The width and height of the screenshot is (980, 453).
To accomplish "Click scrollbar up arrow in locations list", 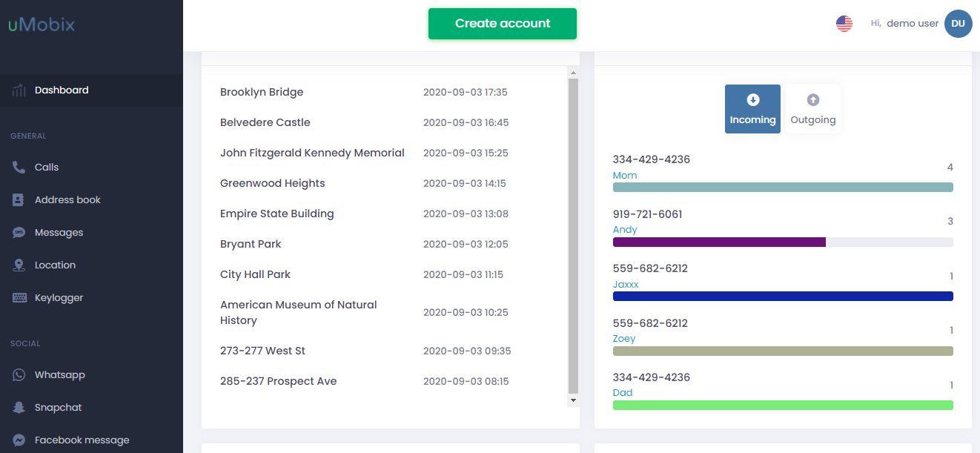I will point(572,73).
